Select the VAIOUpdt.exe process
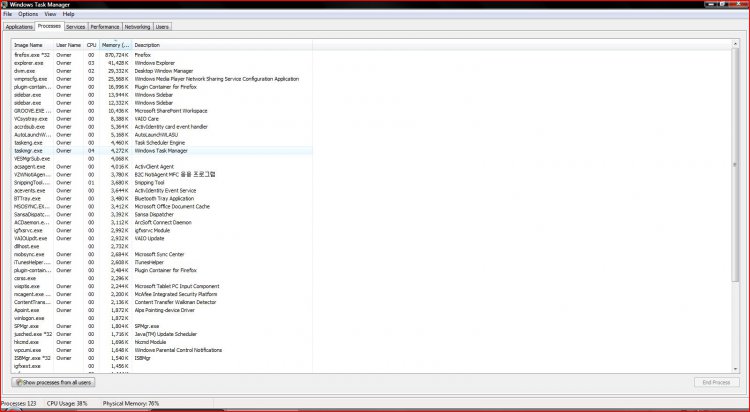Image resolution: width=750 pixels, height=412 pixels. [x=162, y=238]
